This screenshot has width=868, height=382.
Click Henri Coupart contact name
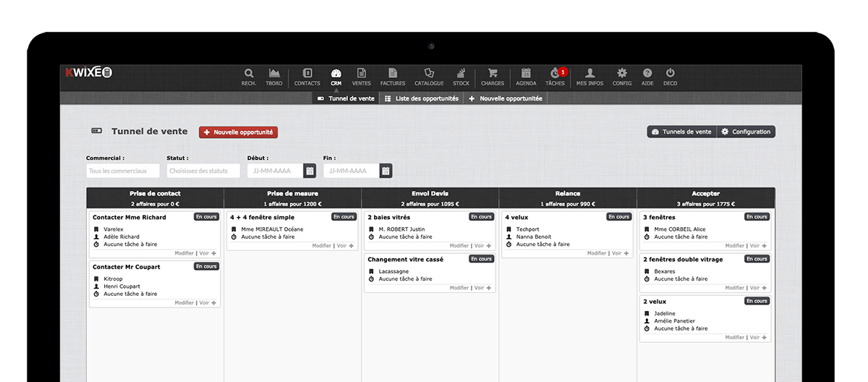[122, 286]
